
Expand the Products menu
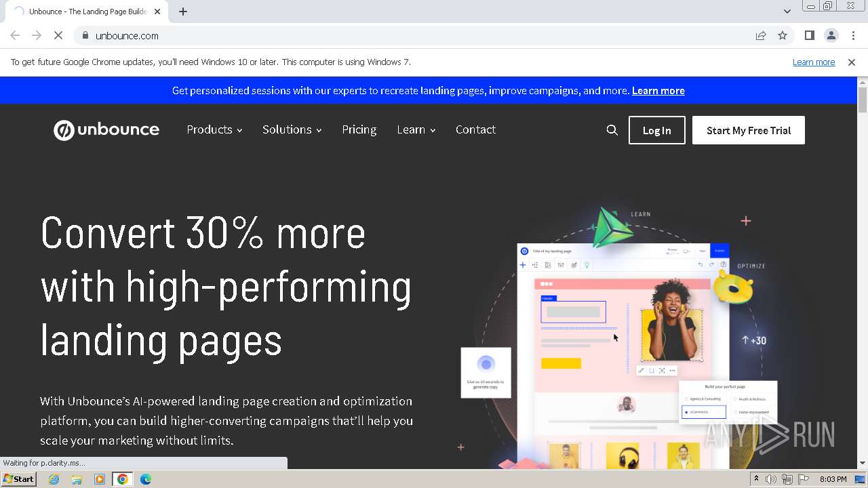pos(214,129)
